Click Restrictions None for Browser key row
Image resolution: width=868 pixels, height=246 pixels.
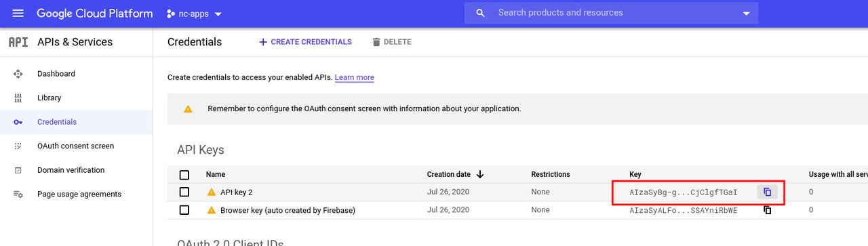tap(540, 210)
